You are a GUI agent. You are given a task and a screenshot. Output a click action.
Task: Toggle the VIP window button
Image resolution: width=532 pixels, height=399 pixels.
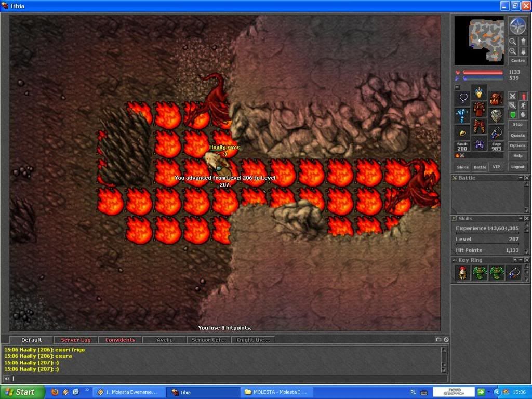click(496, 167)
